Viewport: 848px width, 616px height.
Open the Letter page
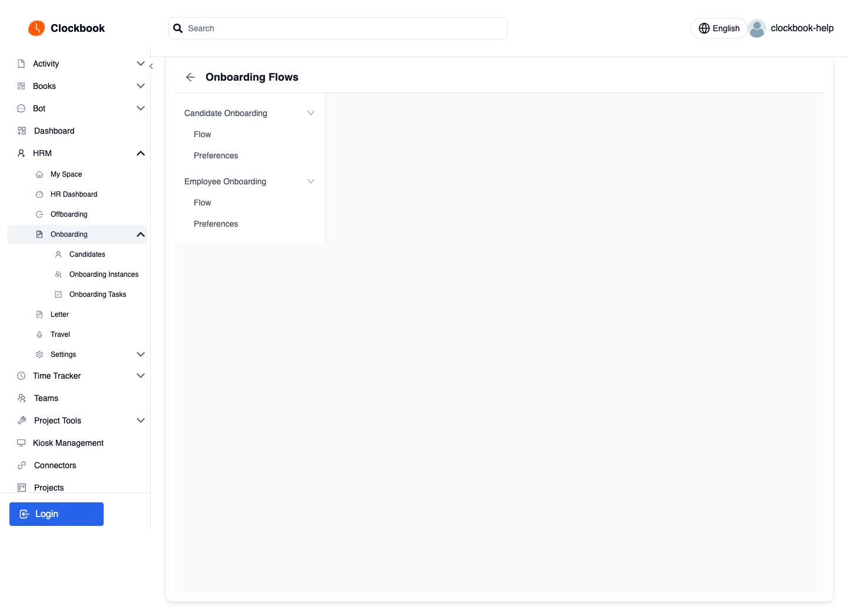(x=59, y=314)
